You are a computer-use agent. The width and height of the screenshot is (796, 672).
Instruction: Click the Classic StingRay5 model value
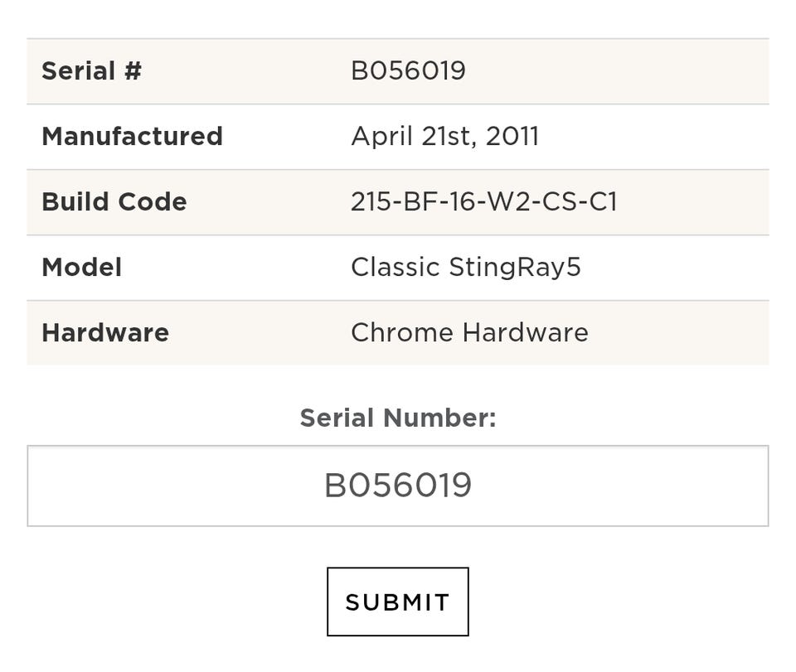[465, 268]
